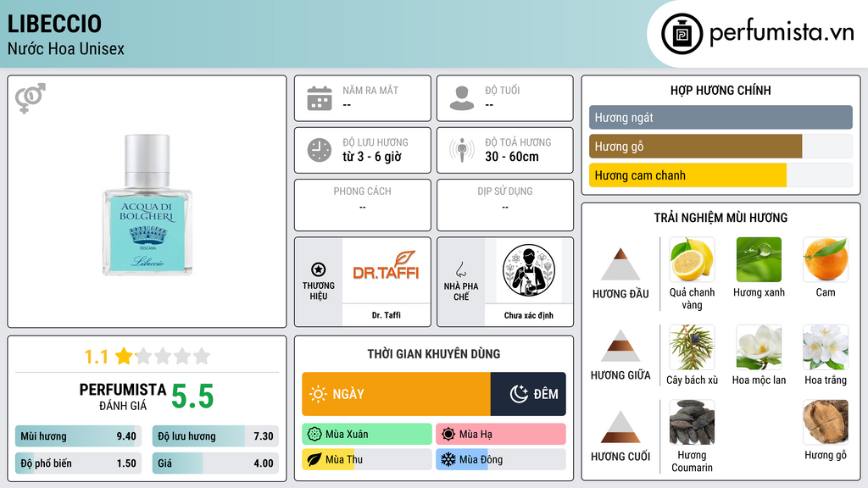Click the leaf icon beside Mùa Thu

(x=314, y=459)
